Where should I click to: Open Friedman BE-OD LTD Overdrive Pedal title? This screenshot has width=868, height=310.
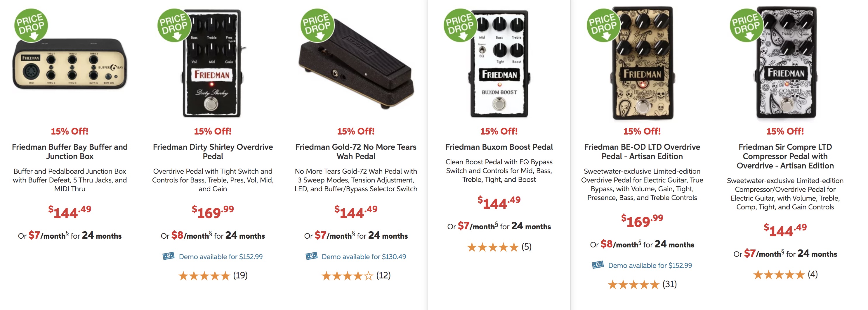pos(642,151)
